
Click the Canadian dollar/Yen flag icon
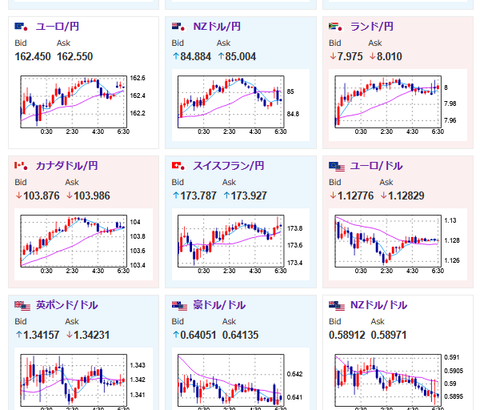click(21, 166)
